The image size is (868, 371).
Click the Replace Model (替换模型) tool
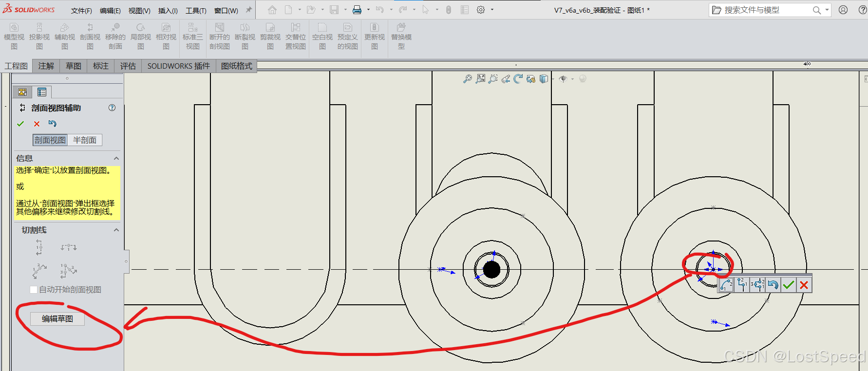[x=401, y=36]
